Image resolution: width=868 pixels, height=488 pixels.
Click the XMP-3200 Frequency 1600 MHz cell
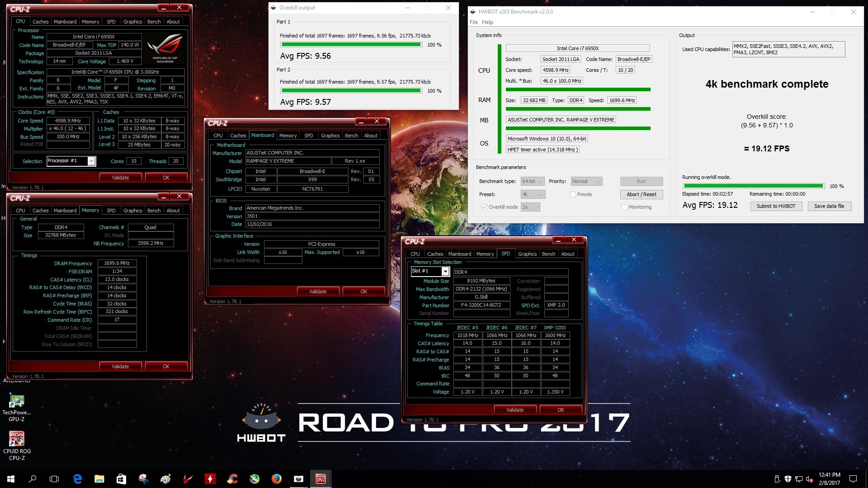tap(555, 335)
